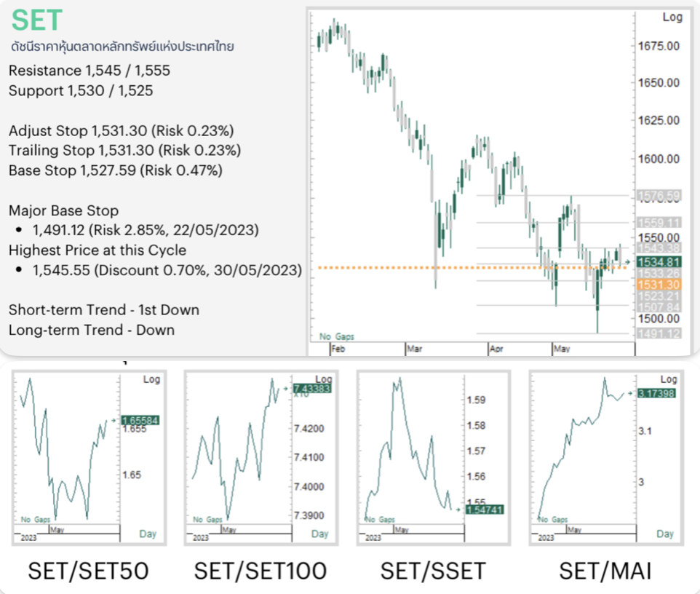Open the SET/SET50 chart thumbnail
Viewport: 700px width, 594px height.
click(x=89, y=457)
